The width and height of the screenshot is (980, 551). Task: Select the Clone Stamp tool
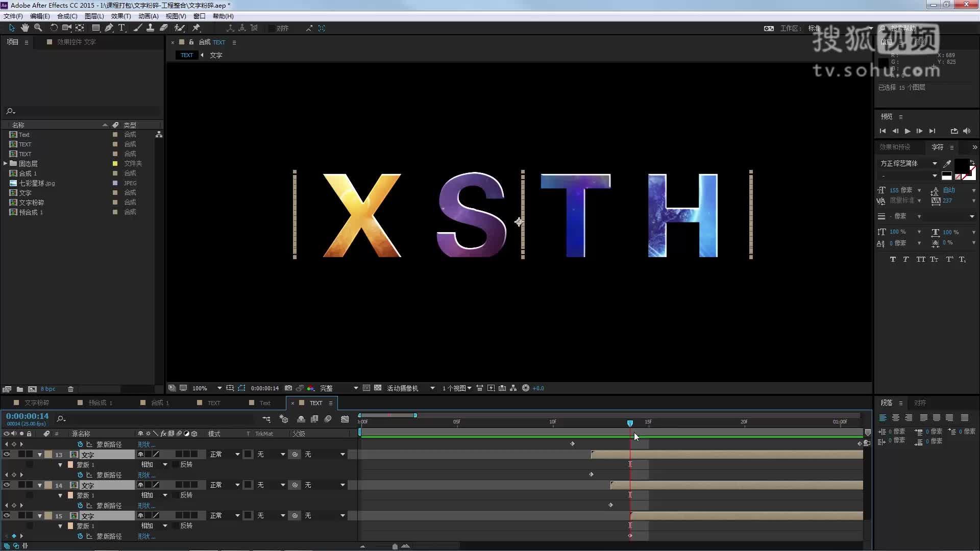click(150, 28)
